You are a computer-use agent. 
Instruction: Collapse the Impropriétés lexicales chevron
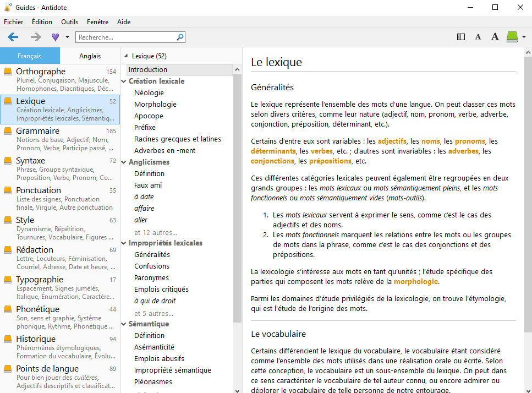124,243
